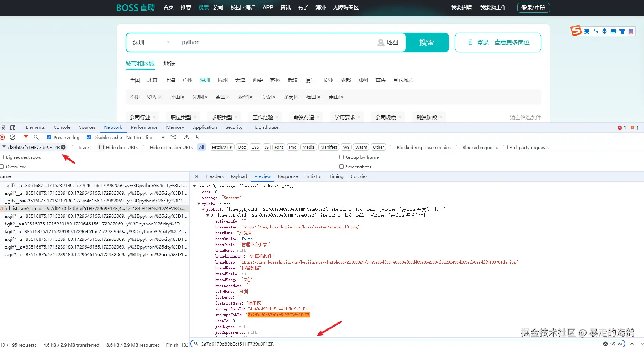Export HAR with the download icon
Image resolution: width=644 pixels, height=347 pixels.
pos(197,137)
